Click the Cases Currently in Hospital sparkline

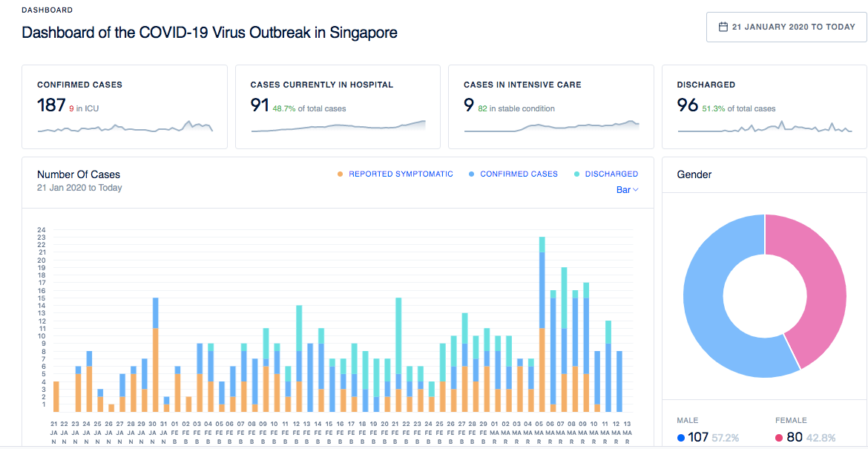point(338,127)
